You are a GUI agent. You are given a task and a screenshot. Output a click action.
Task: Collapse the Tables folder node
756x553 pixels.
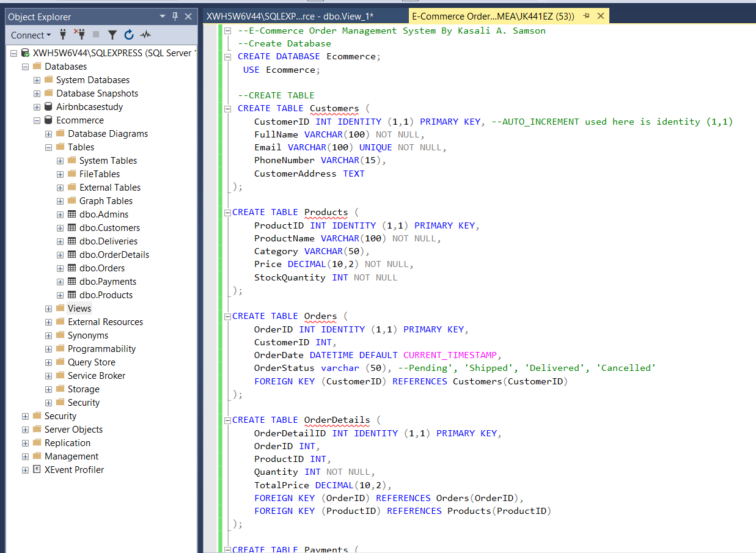point(48,147)
